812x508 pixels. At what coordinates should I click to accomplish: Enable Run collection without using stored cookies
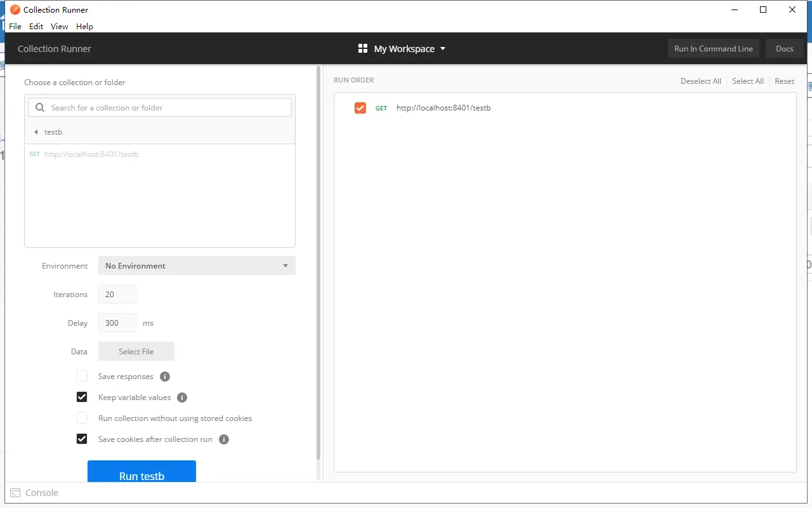click(82, 418)
